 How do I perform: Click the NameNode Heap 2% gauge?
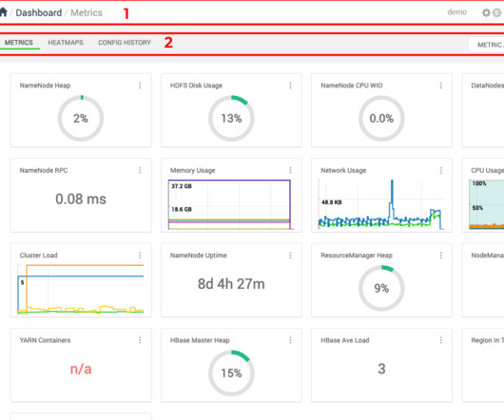pyautogui.click(x=81, y=118)
